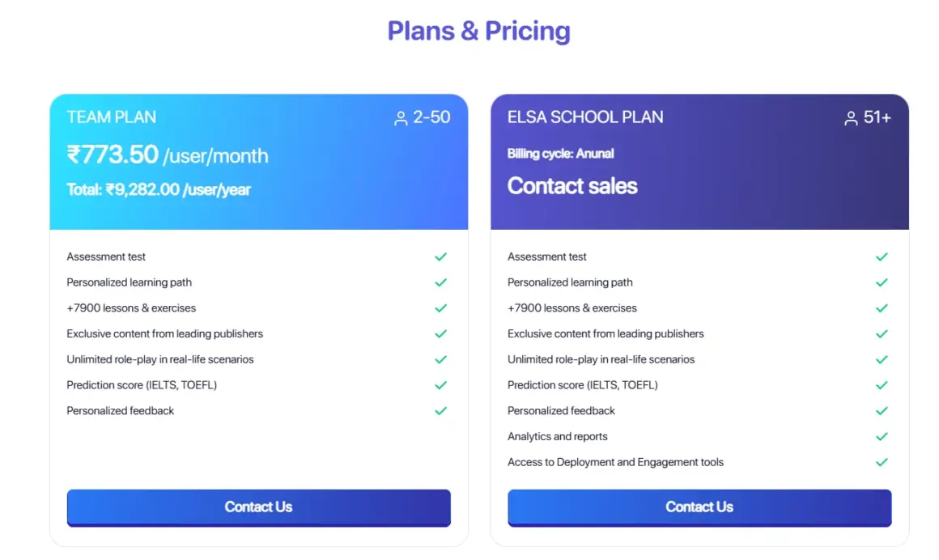Click the checkmark for Personalized feedback on Team Plan
This screenshot has height=560, width=939.
coord(441,411)
